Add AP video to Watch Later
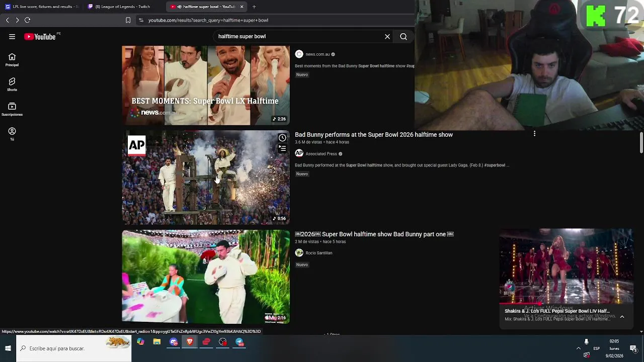The image size is (644, 362). point(282,138)
